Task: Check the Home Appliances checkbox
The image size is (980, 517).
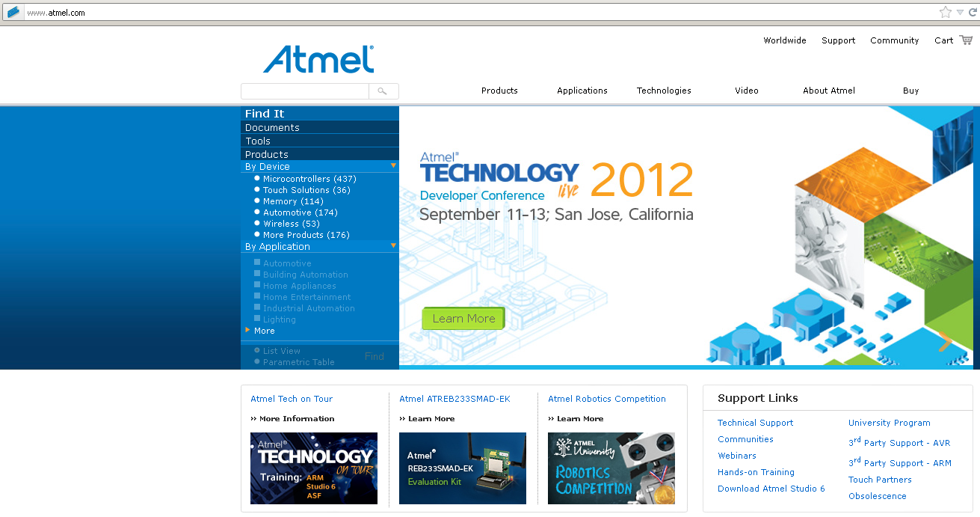Action: [x=257, y=285]
